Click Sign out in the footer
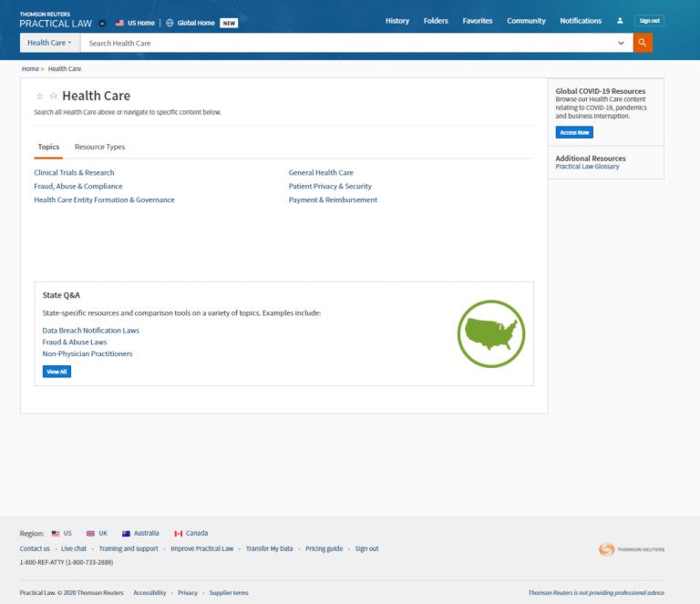 [x=366, y=548]
